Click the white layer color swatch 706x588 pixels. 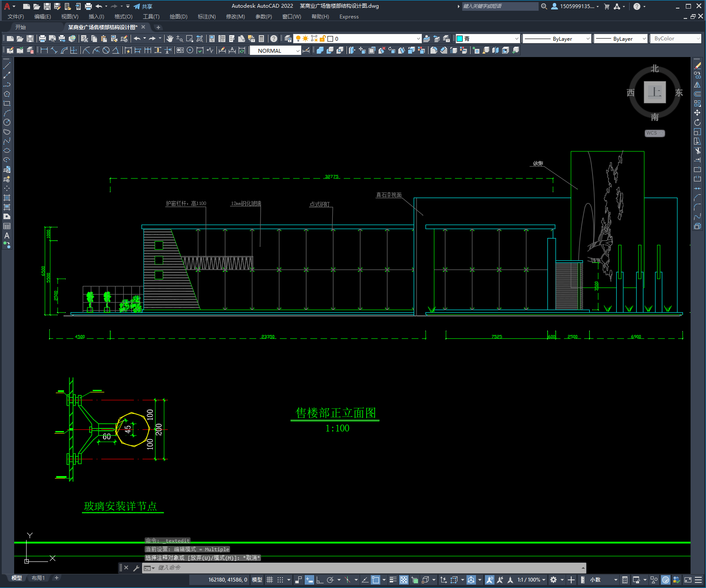pyautogui.click(x=330, y=39)
